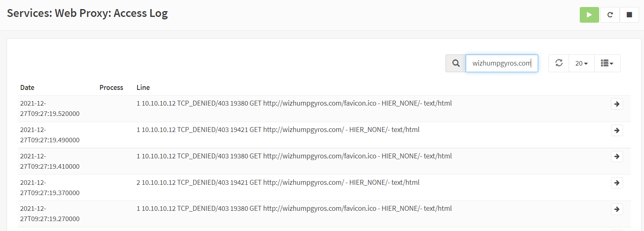644x231 pixels.
Task: Click the Process column header
Action: click(111, 87)
